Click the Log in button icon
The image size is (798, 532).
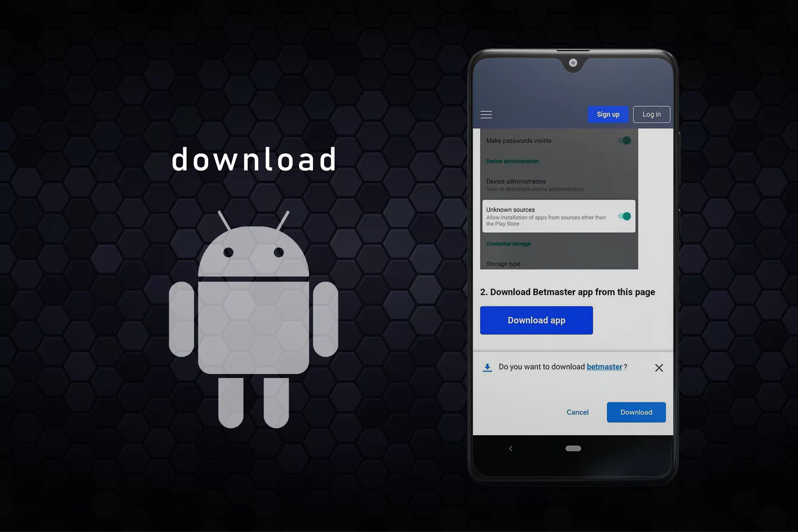click(x=651, y=114)
